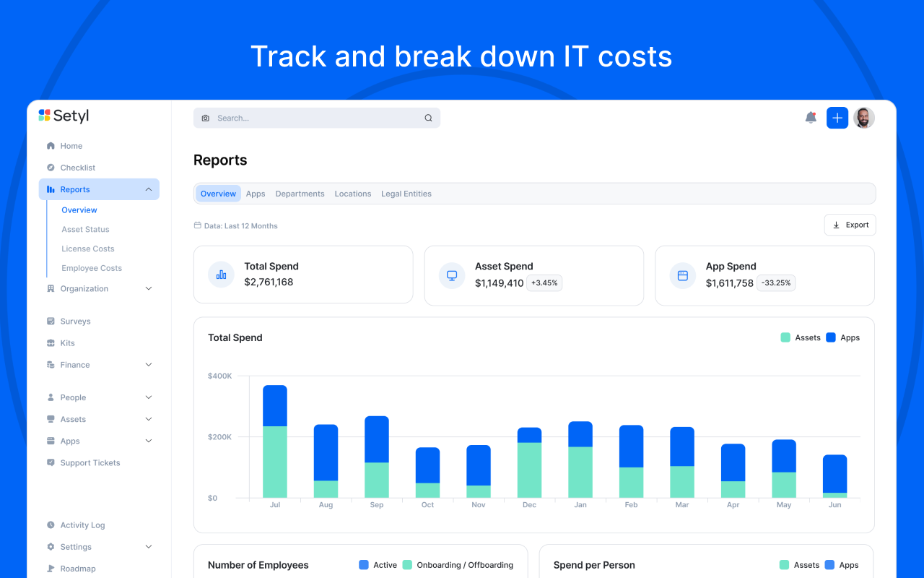Click the blue plus add button
The height and width of the screenshot is (578, 924).
click(837, 118)
